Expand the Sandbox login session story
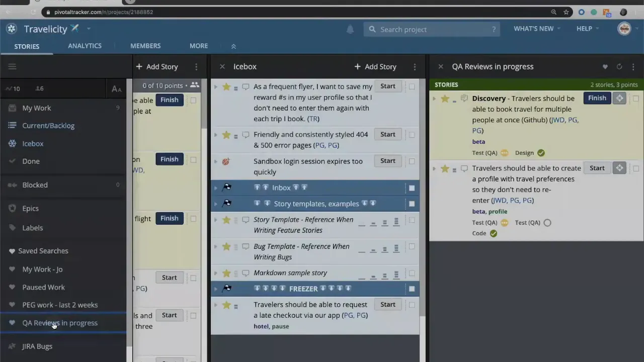Screen dimensions: 644x362 click(215, 161)
